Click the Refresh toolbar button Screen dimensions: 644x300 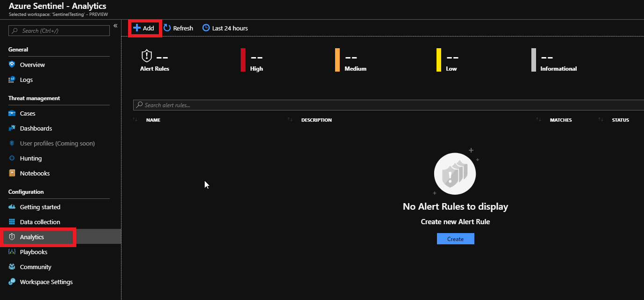pyautogui.click(x=178, y=28)
